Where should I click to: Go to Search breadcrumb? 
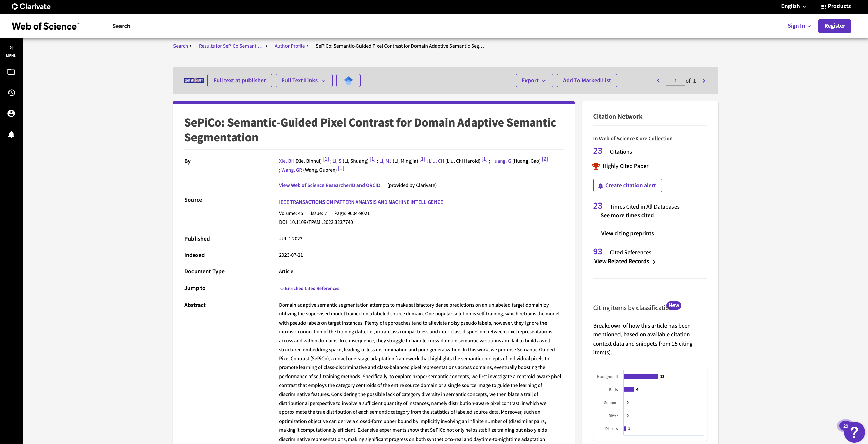point(180,46)
